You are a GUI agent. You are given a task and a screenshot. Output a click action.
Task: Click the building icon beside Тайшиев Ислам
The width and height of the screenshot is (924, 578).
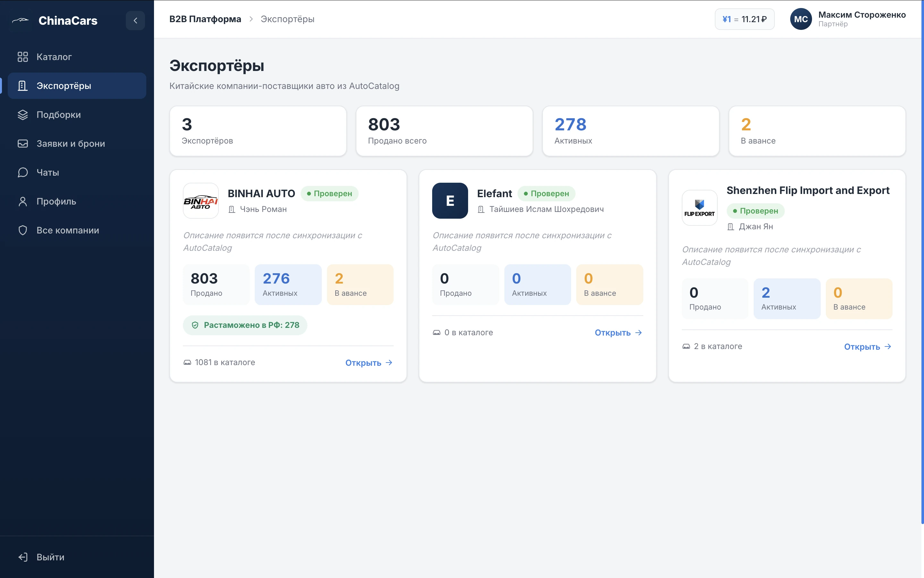[481, 209]
